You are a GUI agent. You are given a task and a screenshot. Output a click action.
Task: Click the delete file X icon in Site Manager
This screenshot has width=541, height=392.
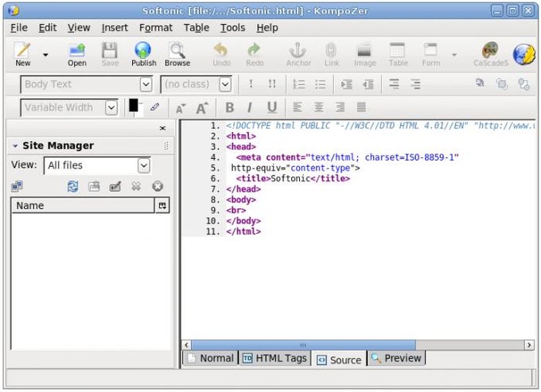(x=136, y=187)
